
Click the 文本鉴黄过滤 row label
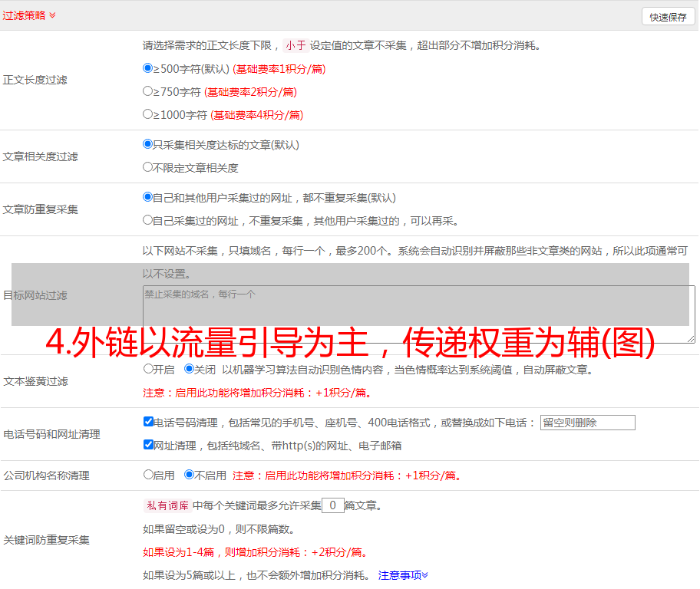point(36,381)
